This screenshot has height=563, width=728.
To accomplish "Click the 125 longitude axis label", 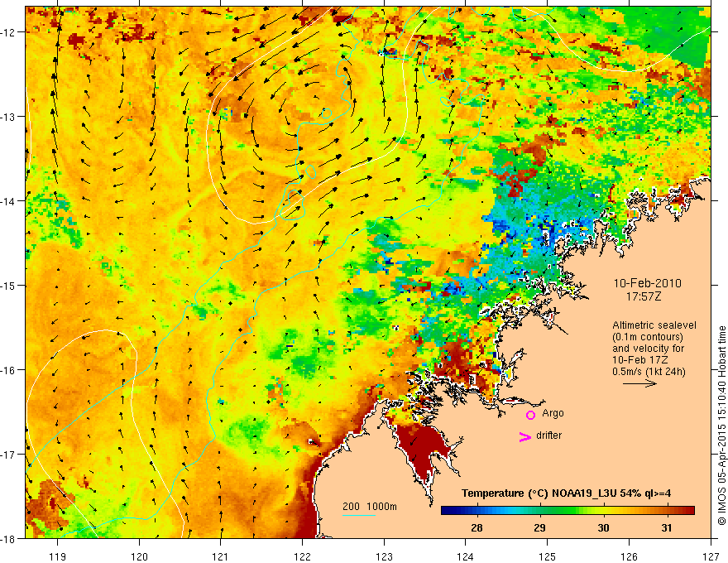I will tap(548, 543).
